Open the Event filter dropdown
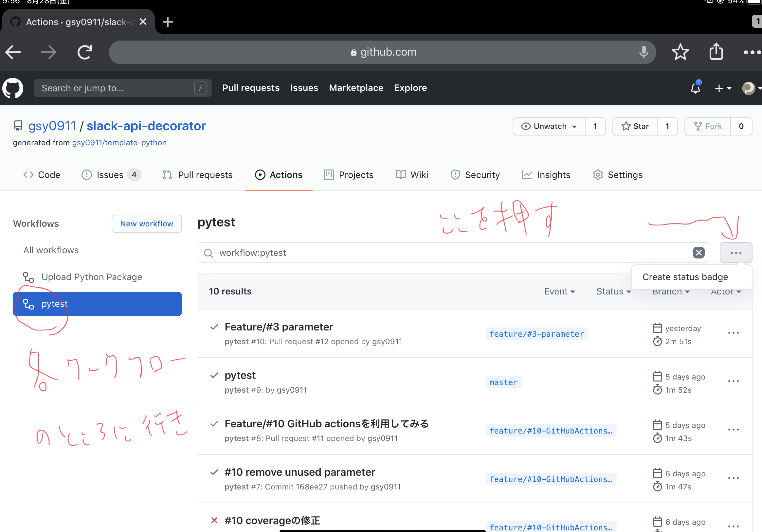This screenshot has width=762, height=532. [559, 291]
